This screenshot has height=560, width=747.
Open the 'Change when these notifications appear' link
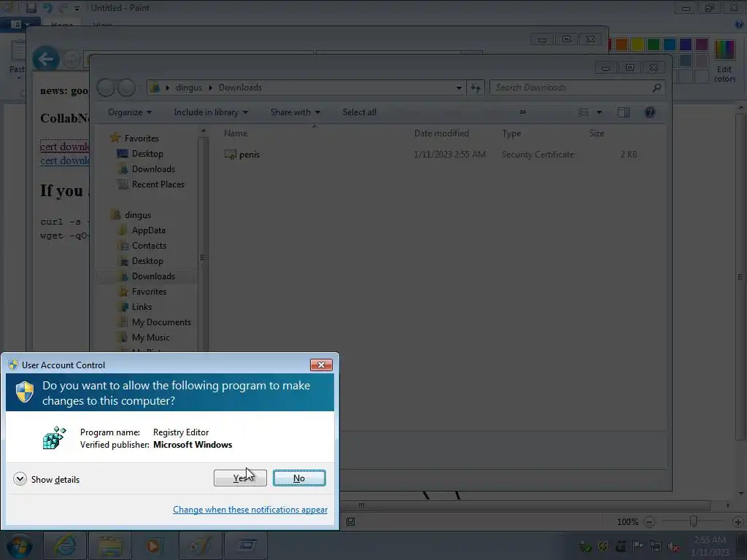(x=250, y=510)
